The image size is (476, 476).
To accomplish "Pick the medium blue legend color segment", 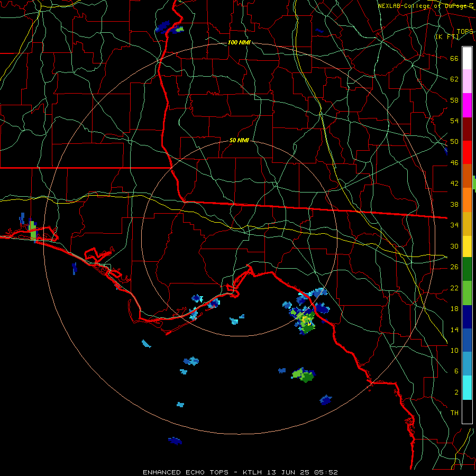I will [x=467, y=340].
